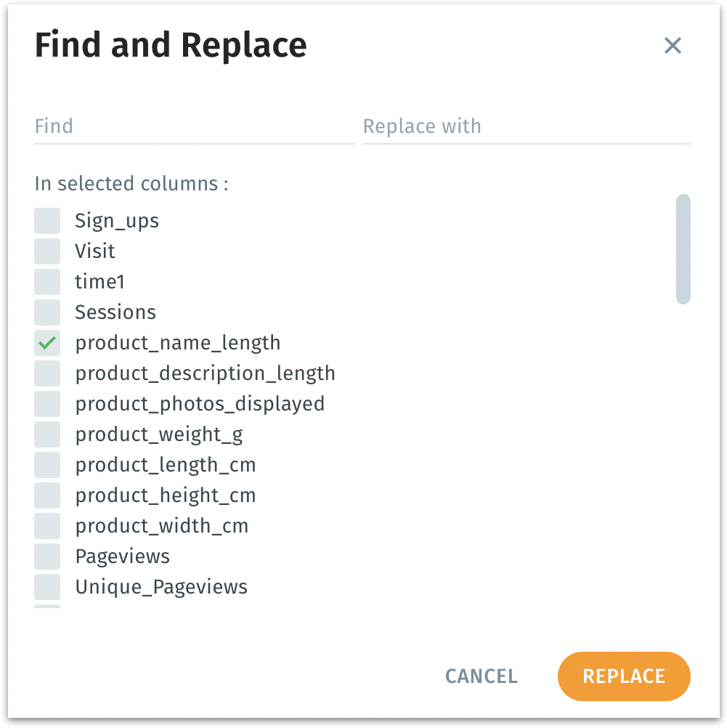This screenshot has width=727, height=728.
Task: Enable the product_weight_g checkbox
Action: [x=47, y=434]
